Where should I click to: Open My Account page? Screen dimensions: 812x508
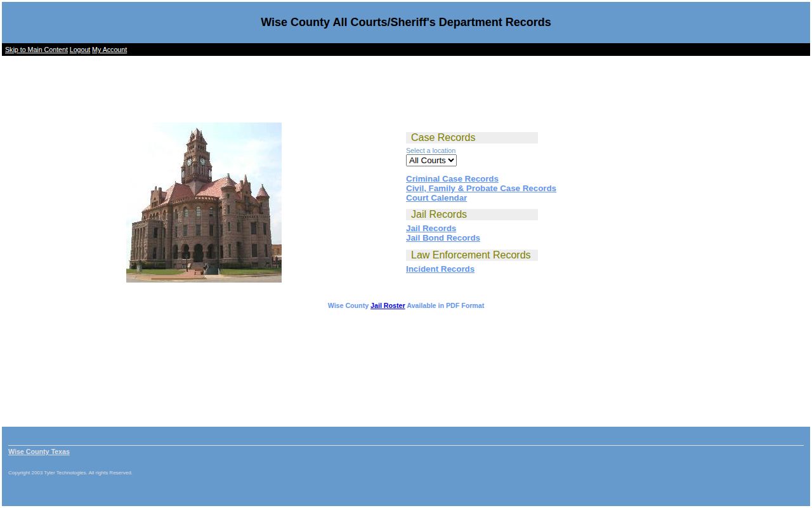[x=109, y=50]
